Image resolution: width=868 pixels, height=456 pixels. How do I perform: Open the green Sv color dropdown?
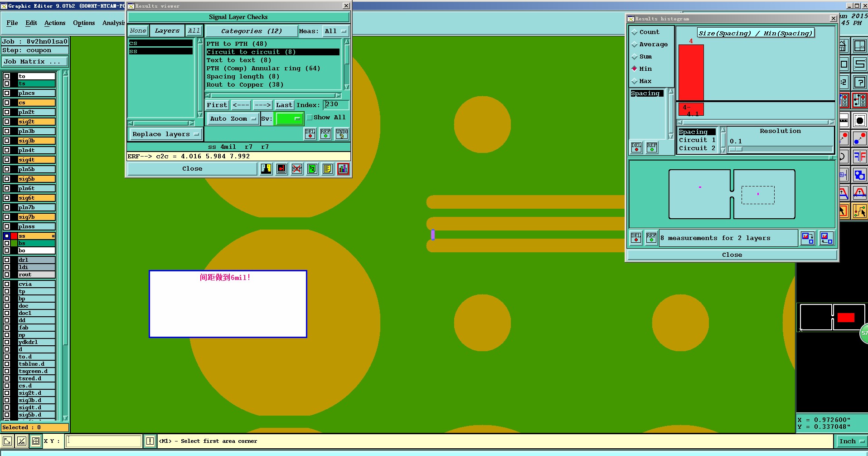click(x=289, y=119)
